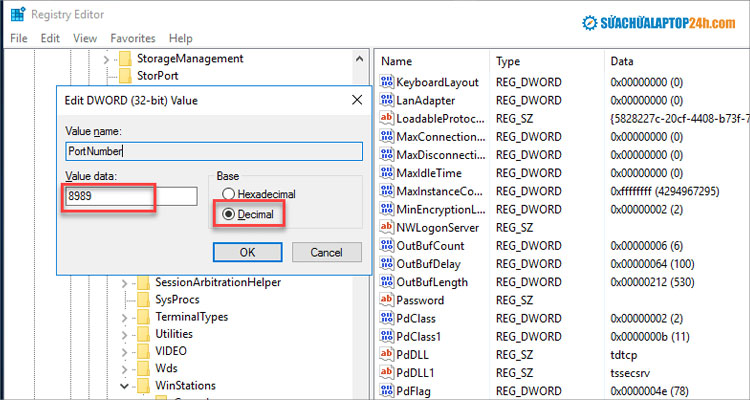Image resolution: width=750 pixels, height=400 pixels.
Task: Expand the VIDEO tree node
Action: coord(124,352)
